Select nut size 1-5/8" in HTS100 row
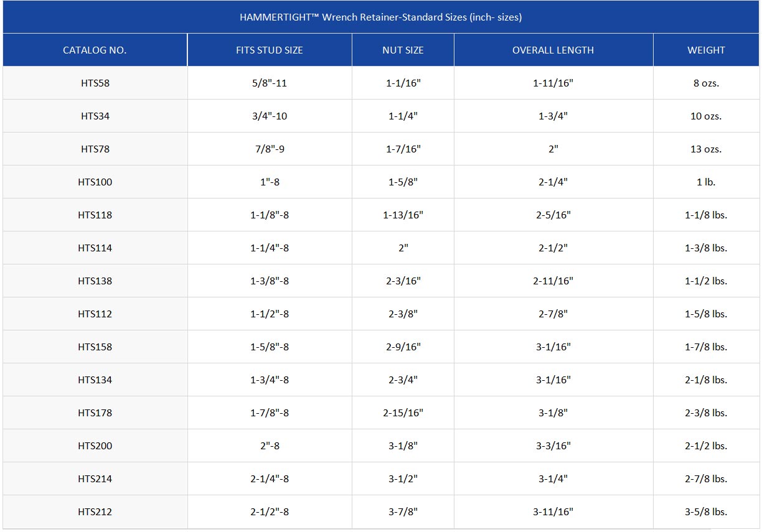This screenshot has height=532, width=762. (403, 182)
